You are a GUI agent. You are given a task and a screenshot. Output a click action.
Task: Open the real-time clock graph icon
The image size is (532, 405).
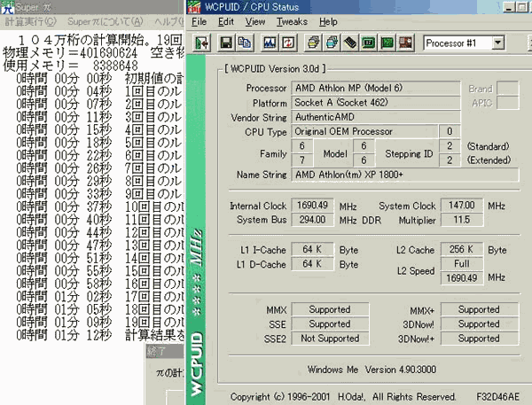270,43
